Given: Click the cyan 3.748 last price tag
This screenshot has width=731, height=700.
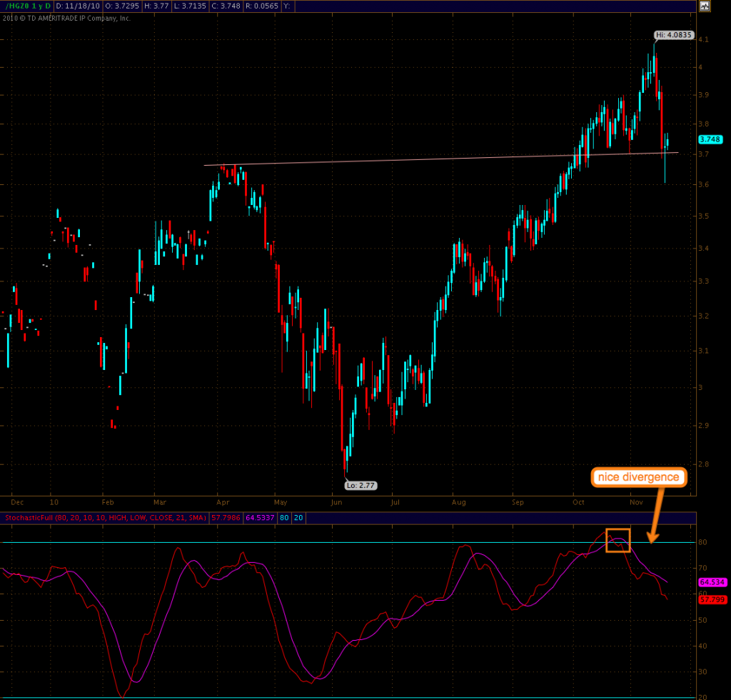Looking at the screenshot, I should [710, 139].
